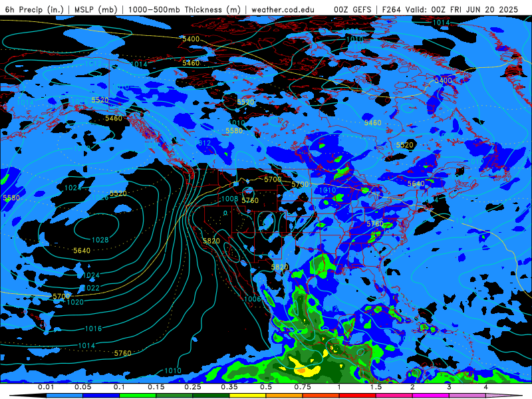
Task: Click the 5580 label at the left map edge
Action: (11, 198)
